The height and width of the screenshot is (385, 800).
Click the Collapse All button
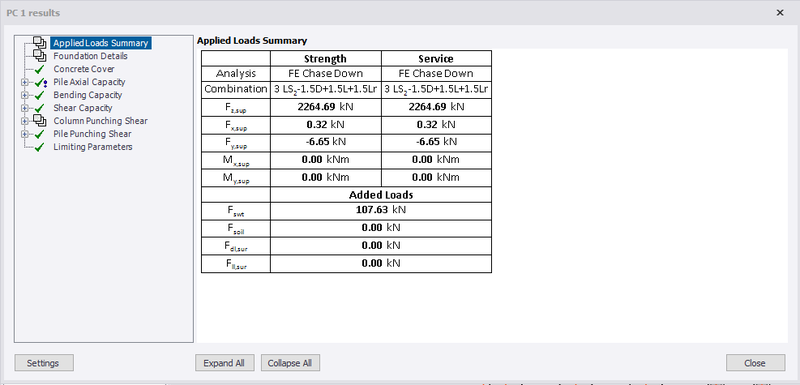coord(290,363)
